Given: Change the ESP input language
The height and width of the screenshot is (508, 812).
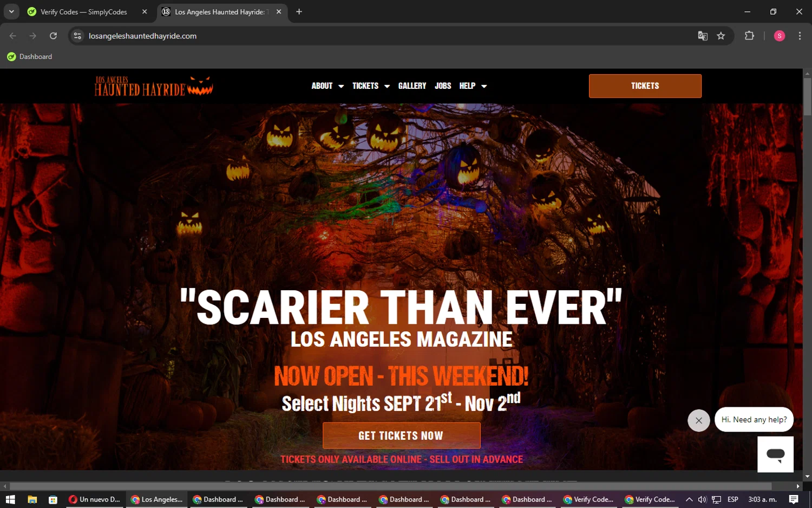Looking at the screenshot, I should coord(733,499).
